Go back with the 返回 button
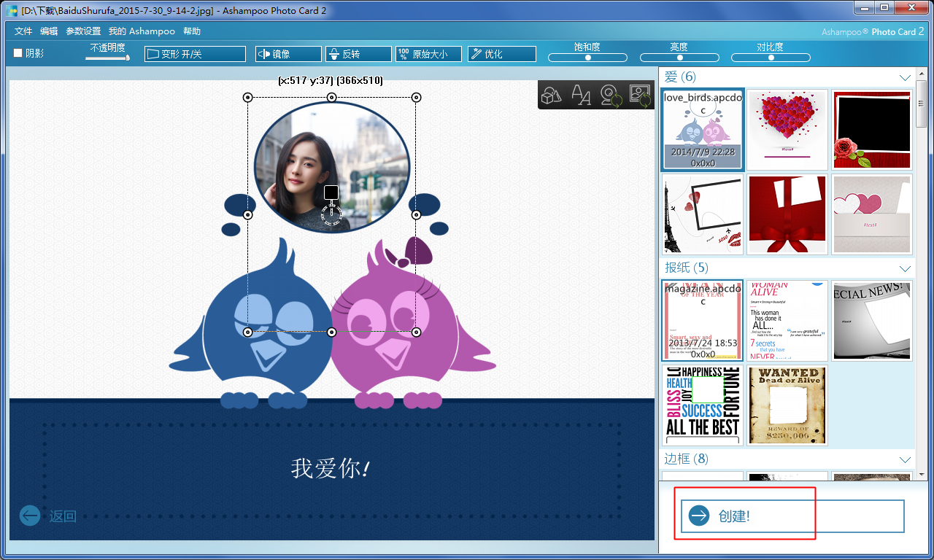934x560 pixels. [x=48, y=516]
